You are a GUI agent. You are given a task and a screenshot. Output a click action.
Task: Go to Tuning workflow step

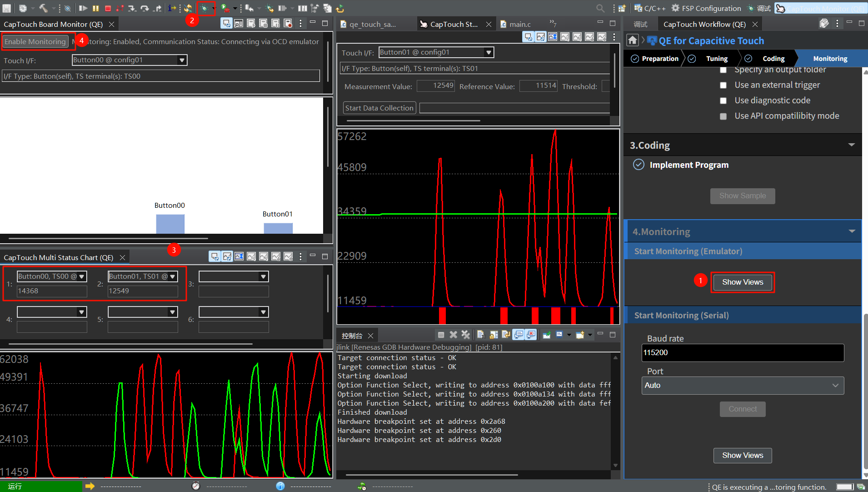tap(711, 59)
